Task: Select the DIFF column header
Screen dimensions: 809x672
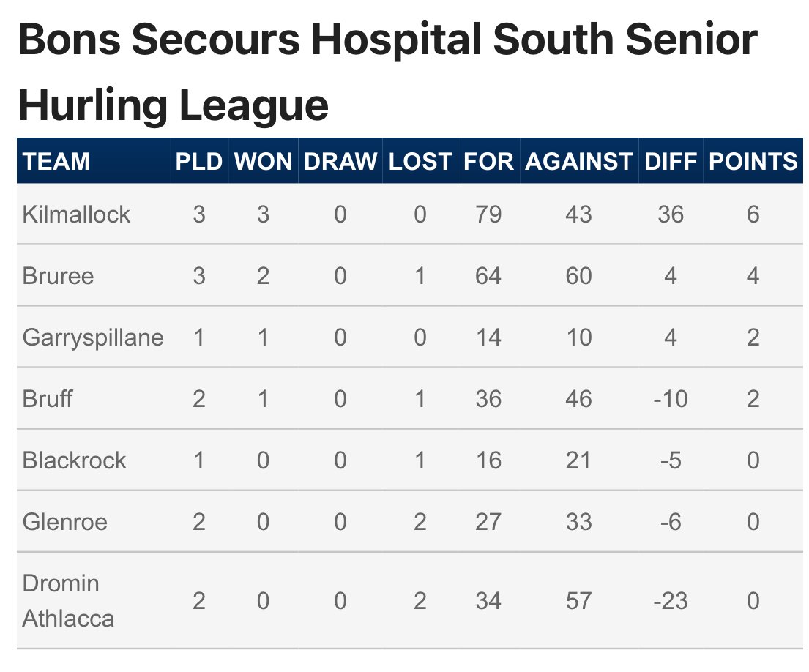Action: click(x=670, y=162)
